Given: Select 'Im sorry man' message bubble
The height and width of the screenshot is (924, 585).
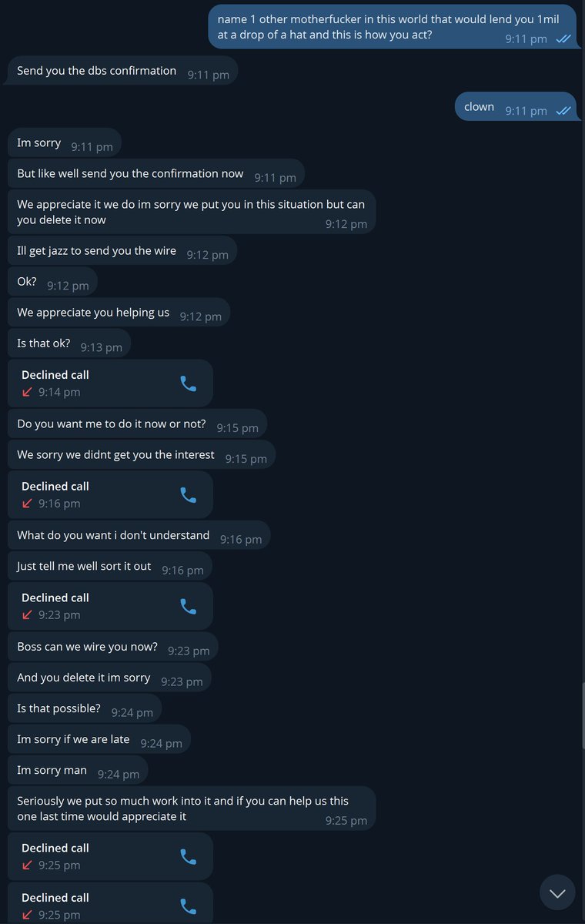Looking at the screenshot, I should (78, 770).
